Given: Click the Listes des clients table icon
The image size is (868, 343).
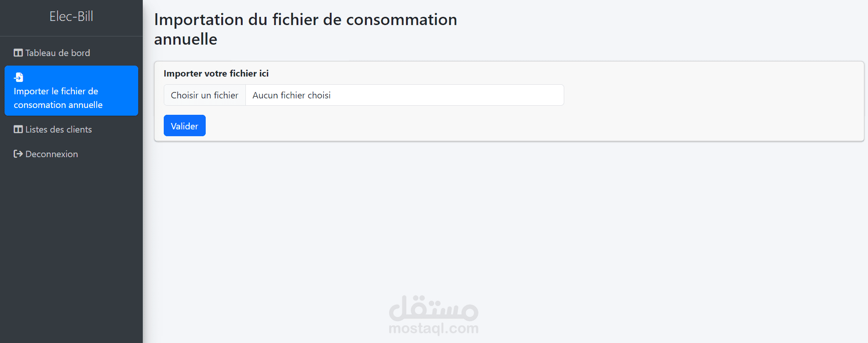Looking at the screenshot, I should pyautogui.click(x=18, y=129).
